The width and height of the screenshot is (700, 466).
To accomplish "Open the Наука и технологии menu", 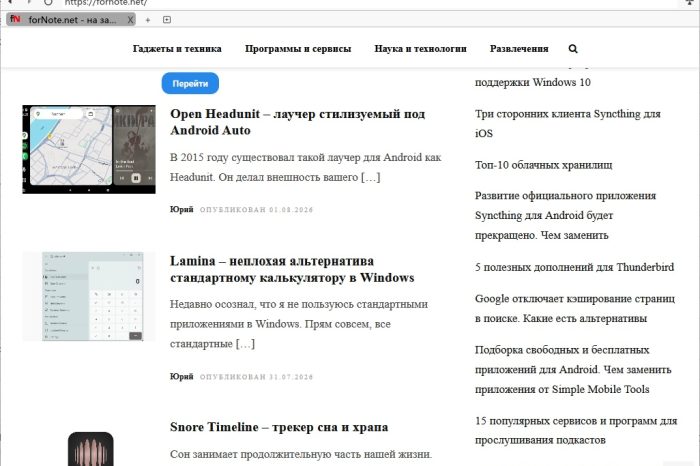I will point(421,49).
